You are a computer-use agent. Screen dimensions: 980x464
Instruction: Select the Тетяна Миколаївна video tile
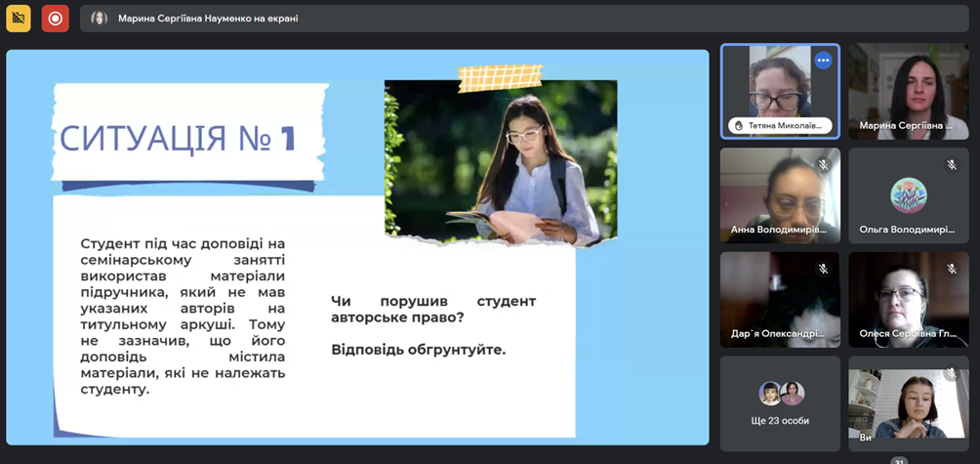coord(780,91)
